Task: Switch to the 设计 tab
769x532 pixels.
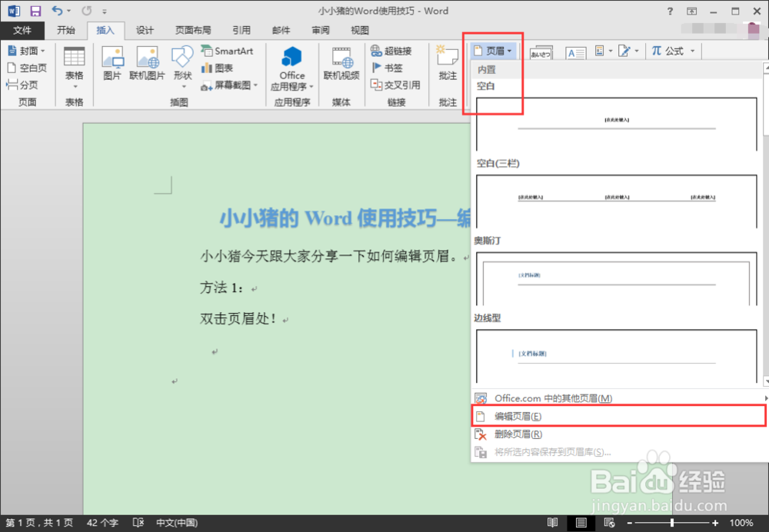Action: (x=145, y=31)
